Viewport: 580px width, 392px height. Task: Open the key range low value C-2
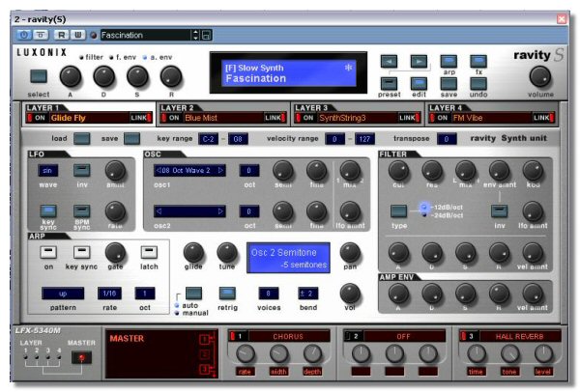[208, 139]
